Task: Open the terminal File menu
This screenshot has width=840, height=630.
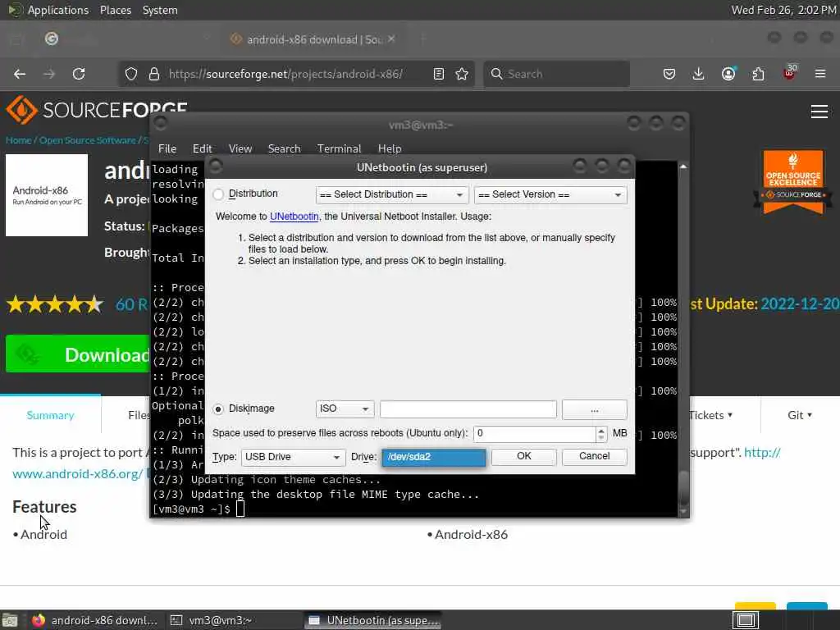Action: [x=167, y=148]
